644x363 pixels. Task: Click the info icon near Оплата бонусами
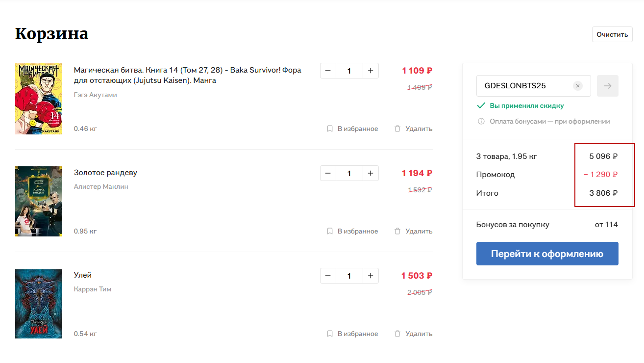[481, 121]
